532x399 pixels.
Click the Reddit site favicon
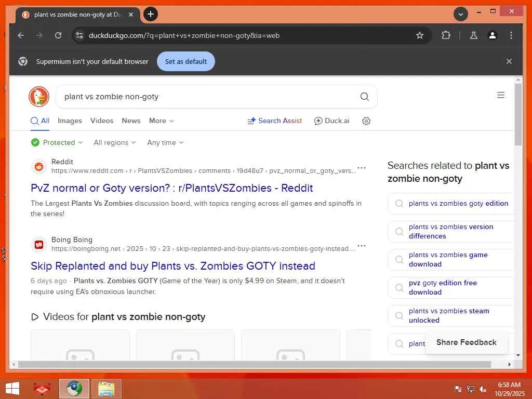39,167
